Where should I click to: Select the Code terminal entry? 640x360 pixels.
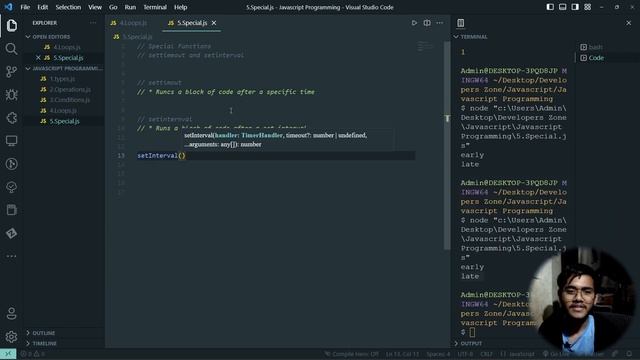[x=592, y=58]
